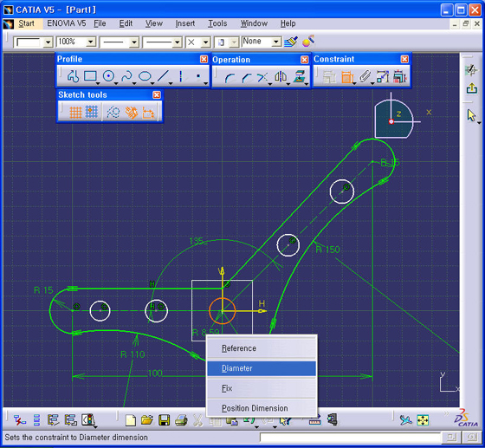Open a file with folder icon
Image resolution: width=485 pixels, height=448 pixels.
coord(147,420)
